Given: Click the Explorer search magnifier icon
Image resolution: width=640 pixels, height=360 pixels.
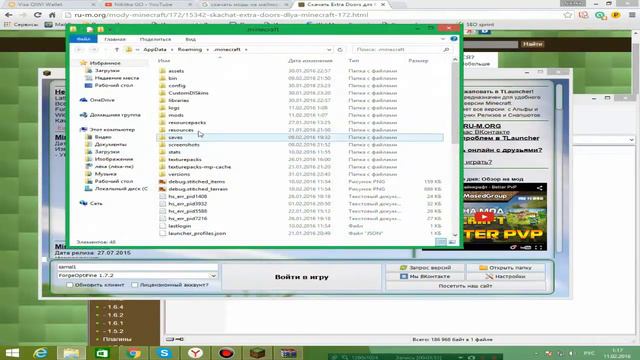Looking at the screenshot, I should tap(446, 49).
